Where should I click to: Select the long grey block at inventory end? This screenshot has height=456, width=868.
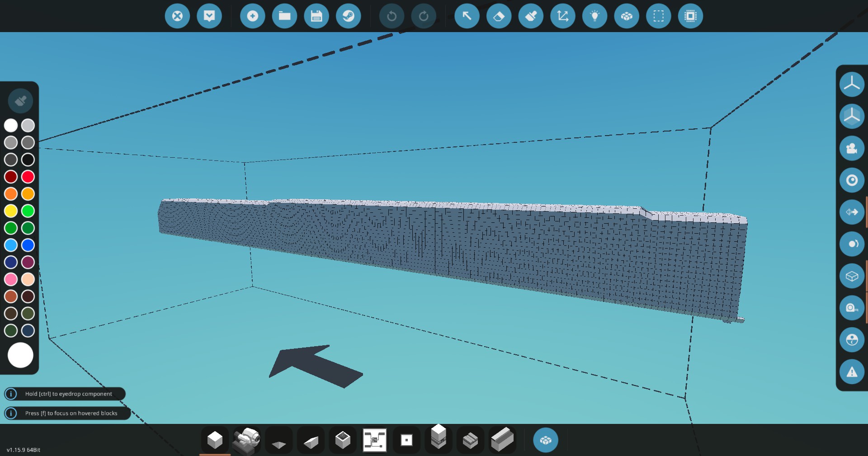point(502,440)
